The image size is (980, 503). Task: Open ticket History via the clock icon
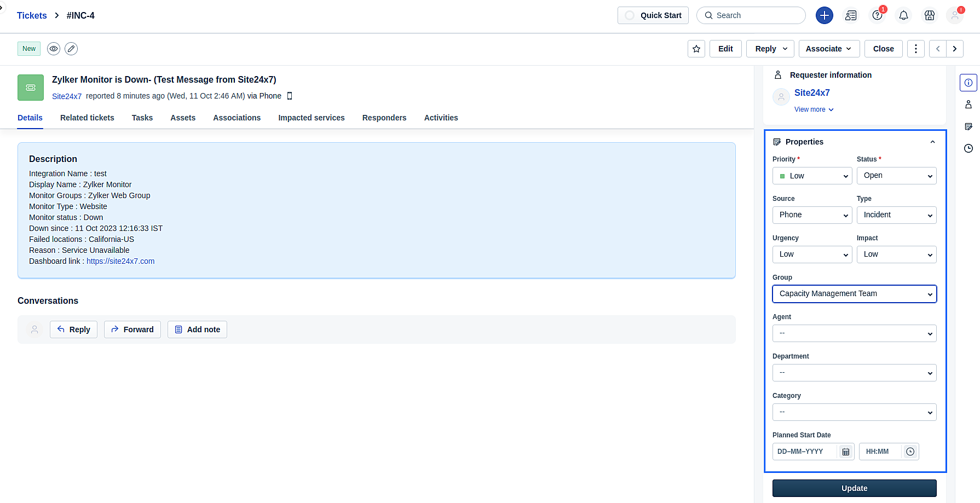969,148
